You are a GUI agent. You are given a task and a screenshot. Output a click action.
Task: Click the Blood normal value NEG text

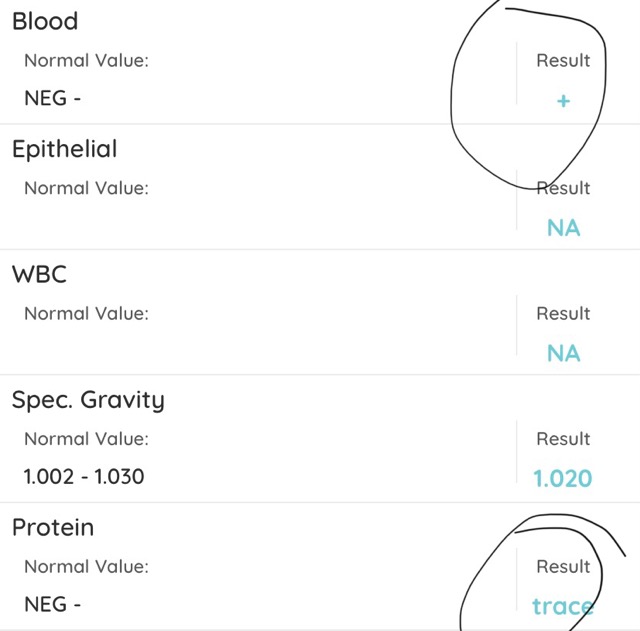[x=53, y=98]
